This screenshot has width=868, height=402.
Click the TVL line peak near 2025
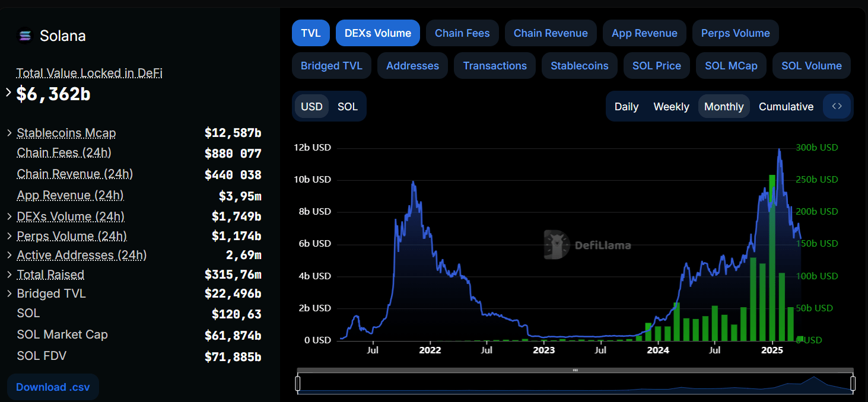pyautogui.click(x=778, y=150)
